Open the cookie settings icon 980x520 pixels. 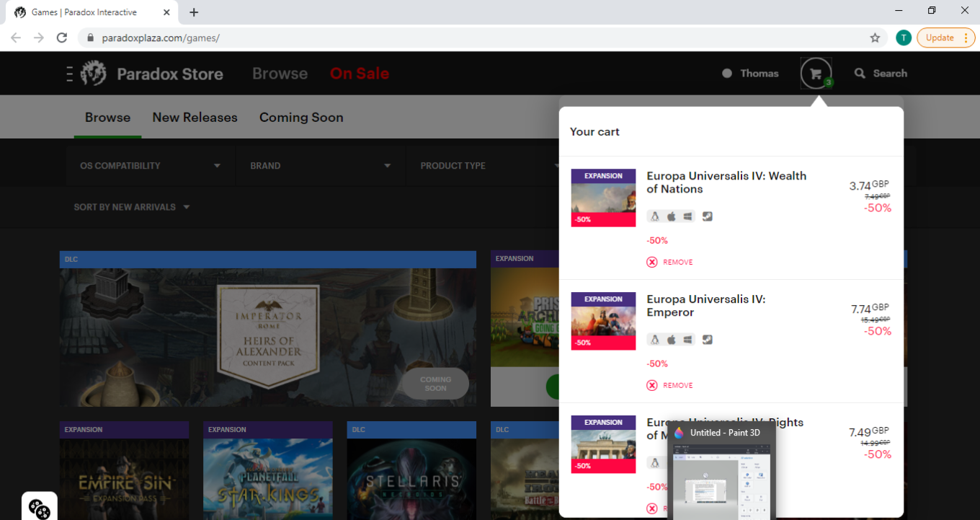coord(40,508)
